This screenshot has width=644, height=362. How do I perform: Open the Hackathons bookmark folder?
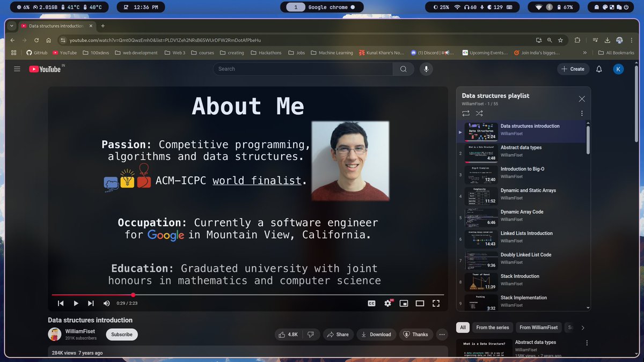(x=265, y=53)
